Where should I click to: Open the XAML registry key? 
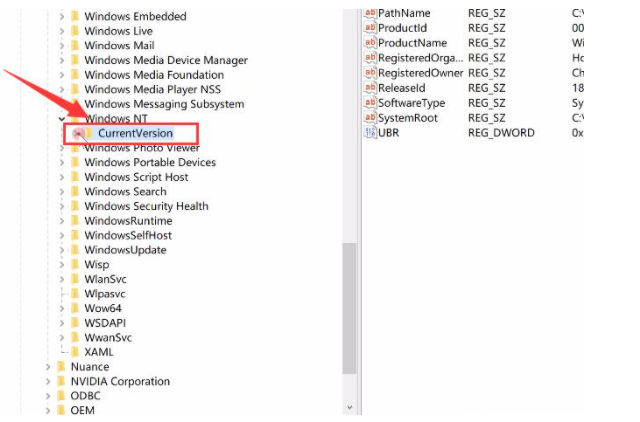tap(99, 352)
